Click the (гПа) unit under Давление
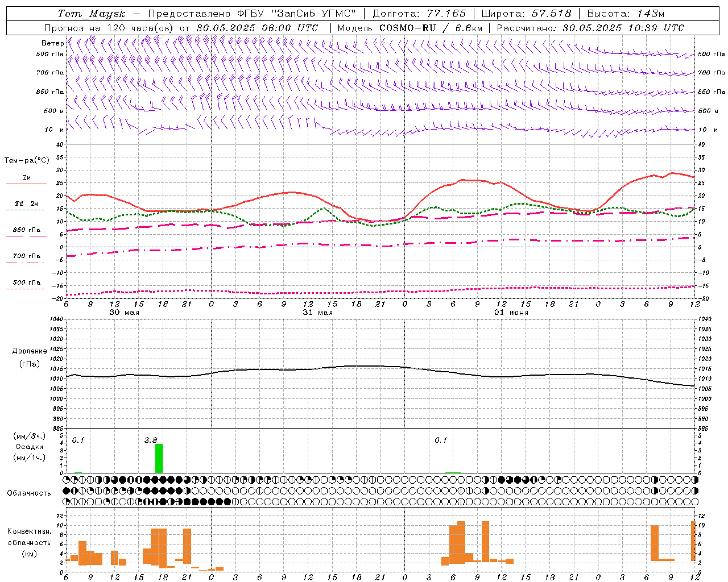 coord(29,364)
